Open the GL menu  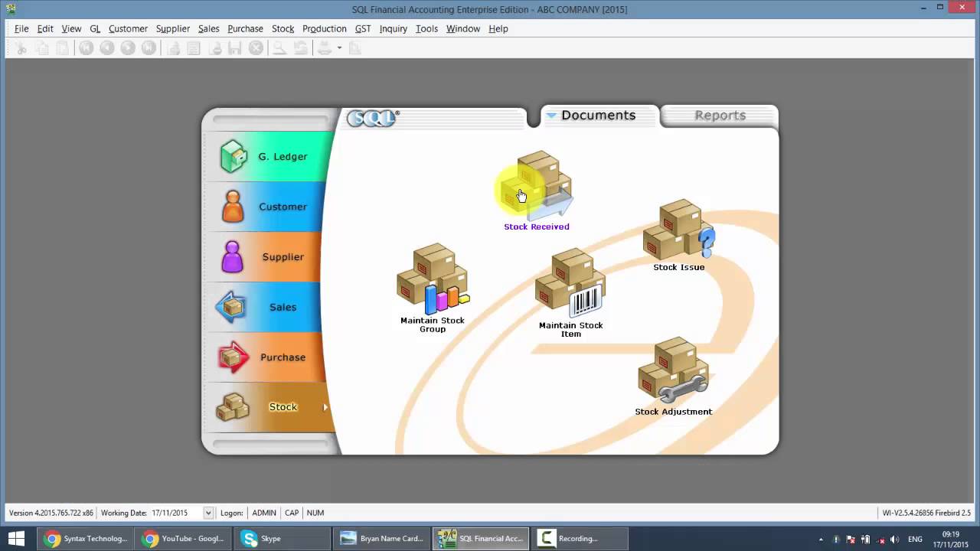click(x=95, y=28)
